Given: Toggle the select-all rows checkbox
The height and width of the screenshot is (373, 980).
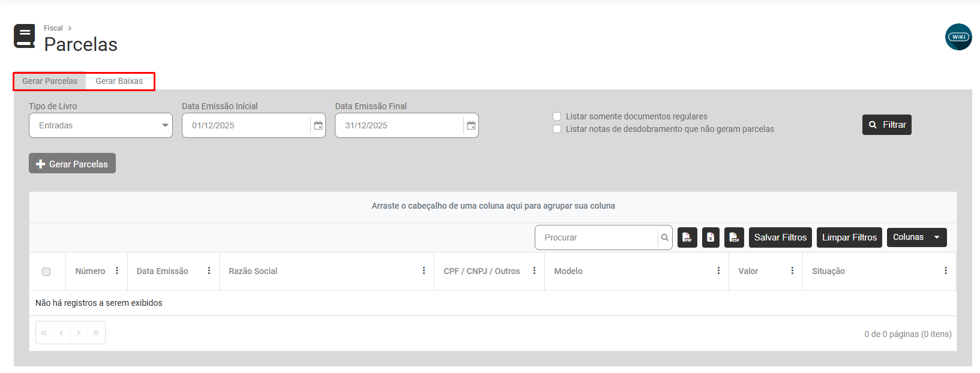Looking at the screenshot, I should point(46,272).
